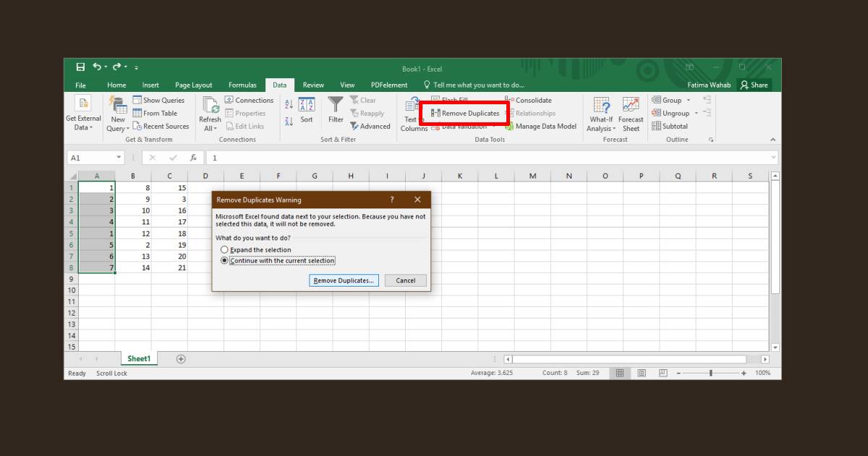Click the Save icon in quick access toolbar

point(80,67)
